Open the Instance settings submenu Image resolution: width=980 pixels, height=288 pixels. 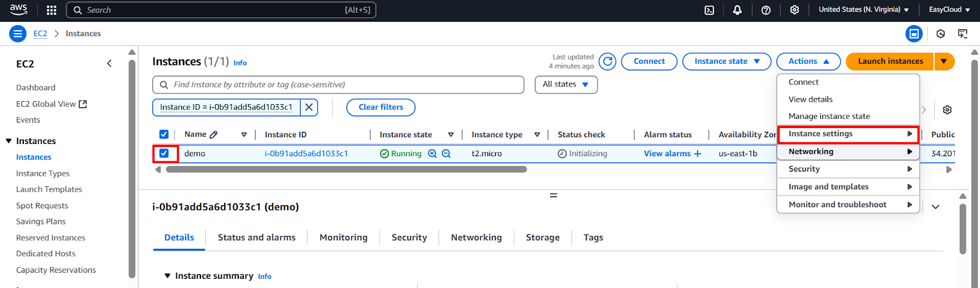848,134
